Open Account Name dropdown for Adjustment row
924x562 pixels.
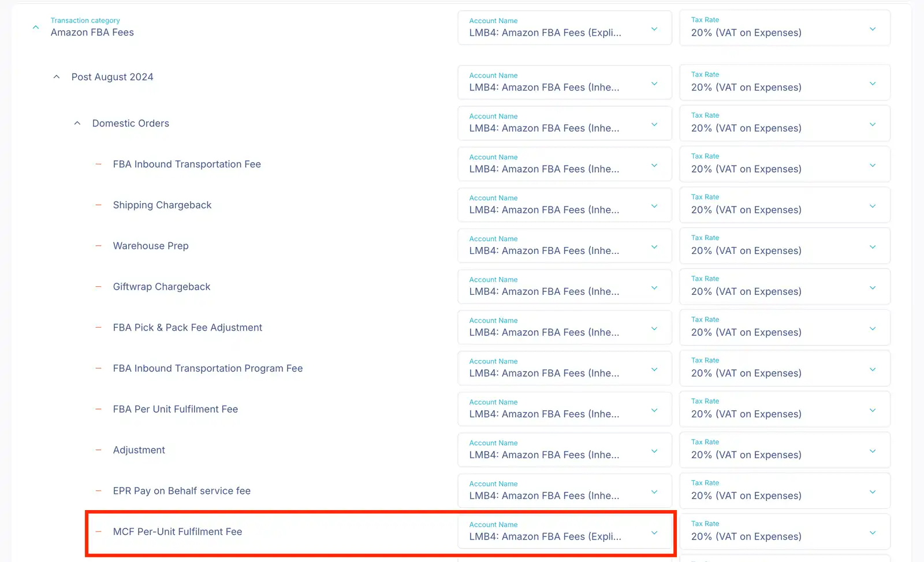[565, 450]
